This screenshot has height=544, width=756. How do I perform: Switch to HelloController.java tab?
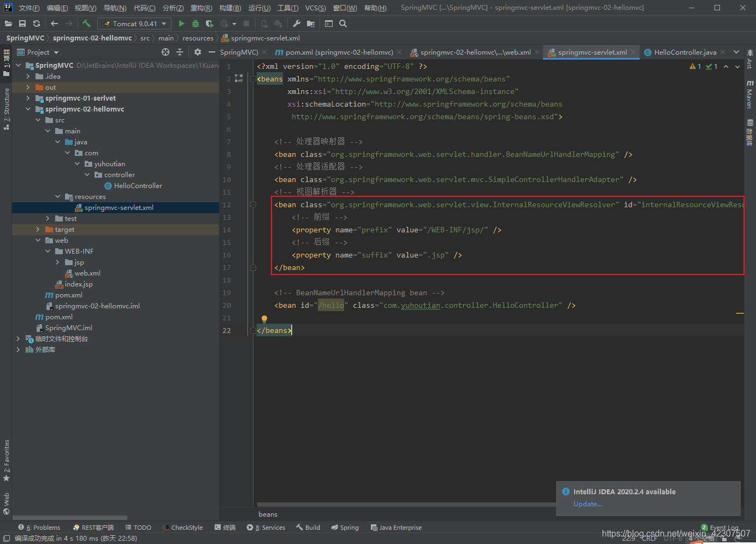(685, 52)
